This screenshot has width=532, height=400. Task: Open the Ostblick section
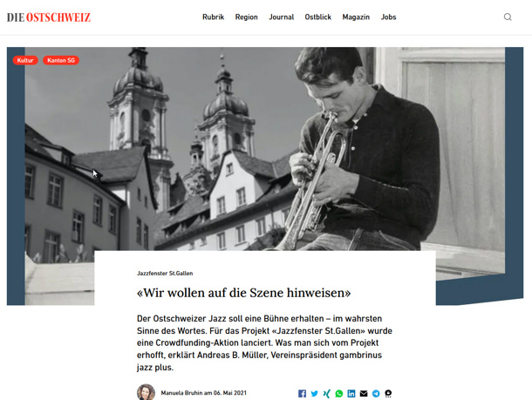point(318,17)
